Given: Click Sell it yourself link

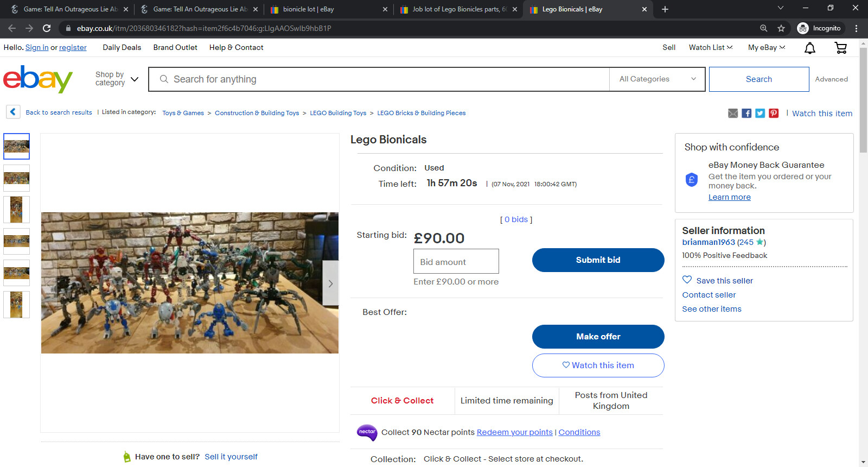Looking at the screenshot, I should 231,457.
